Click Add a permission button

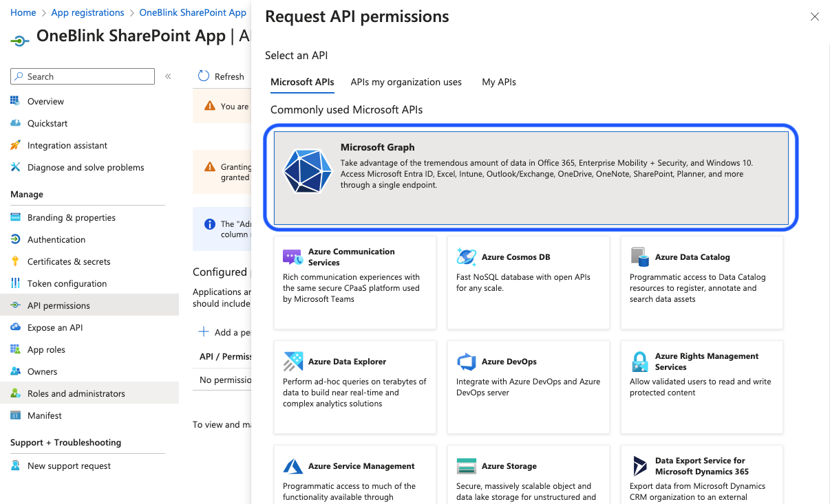click(225, 332)
